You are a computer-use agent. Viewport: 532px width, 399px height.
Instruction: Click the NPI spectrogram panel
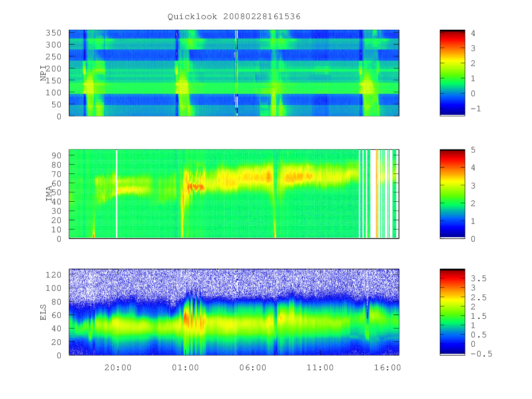(234, 73)
